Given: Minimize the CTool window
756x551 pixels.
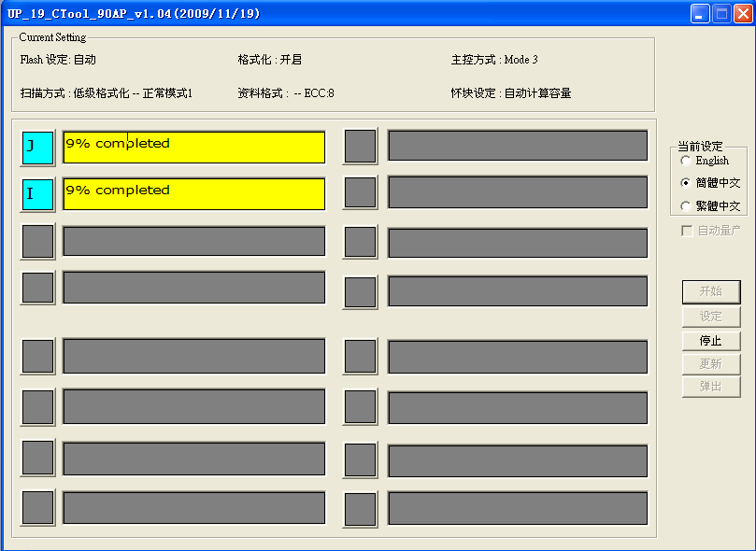Looking at the screenshot, I should 700,13.
